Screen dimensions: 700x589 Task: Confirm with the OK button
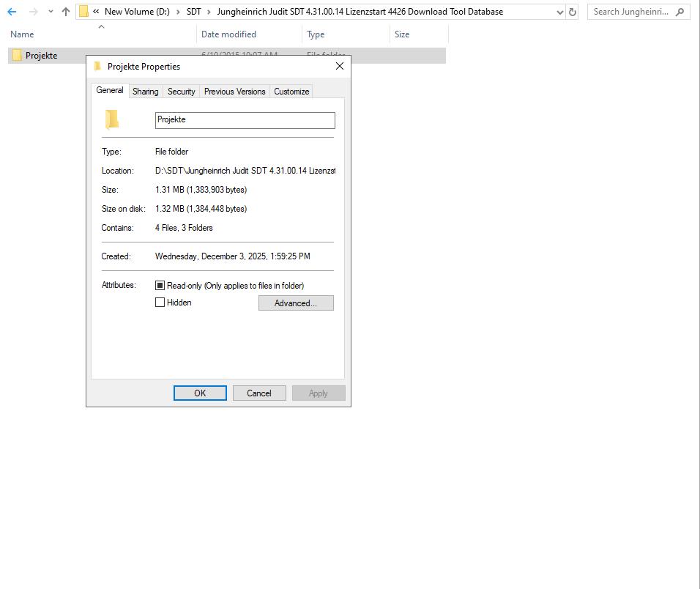tap(200, 393)
